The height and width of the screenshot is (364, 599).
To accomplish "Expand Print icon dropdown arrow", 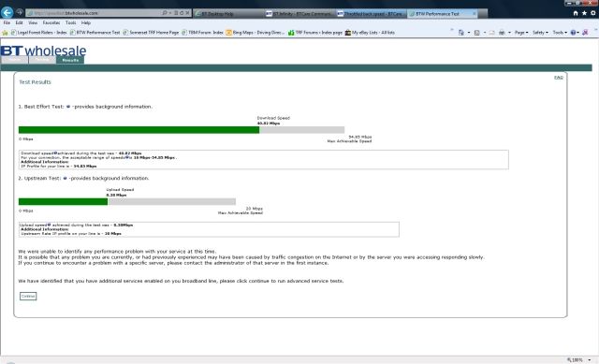I will click(509, 33).
